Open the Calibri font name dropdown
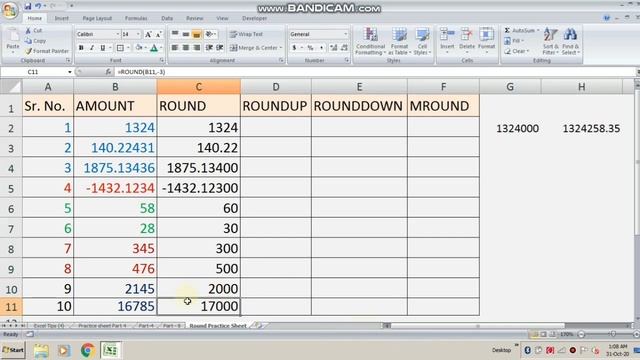This screenshot has width=640, height=360. click(118, 34)
